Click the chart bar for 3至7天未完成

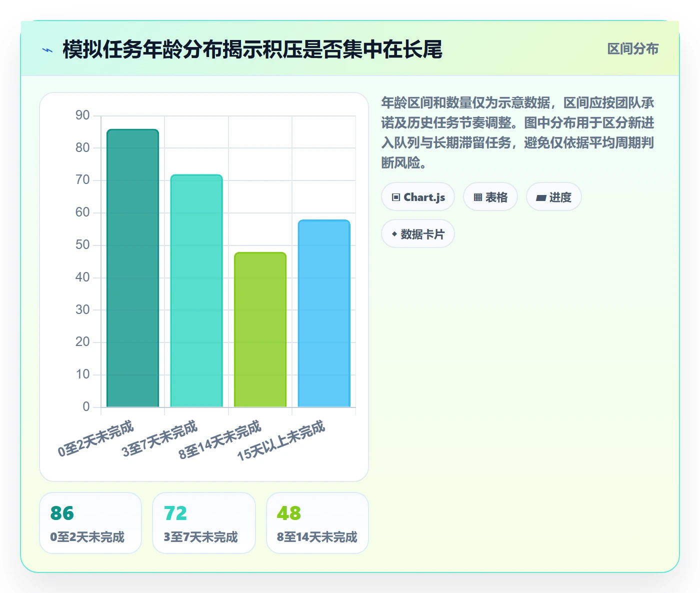coord(196,290)
